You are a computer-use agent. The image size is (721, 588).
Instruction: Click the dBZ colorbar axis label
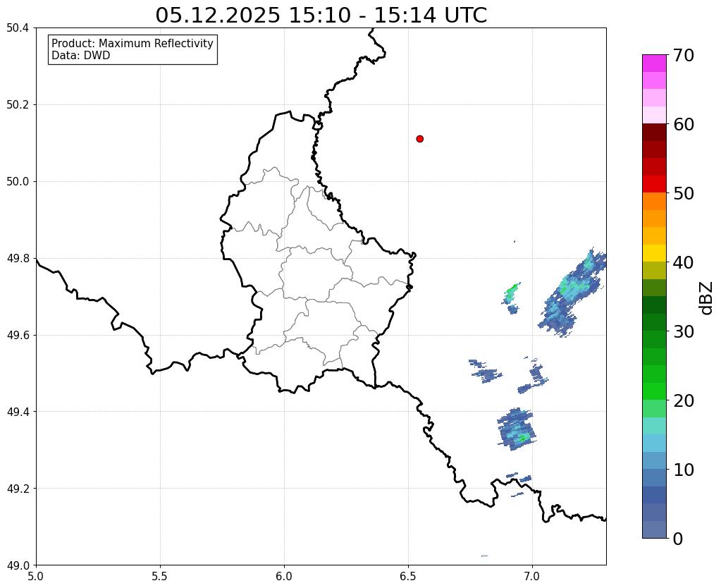pos(707,298)
